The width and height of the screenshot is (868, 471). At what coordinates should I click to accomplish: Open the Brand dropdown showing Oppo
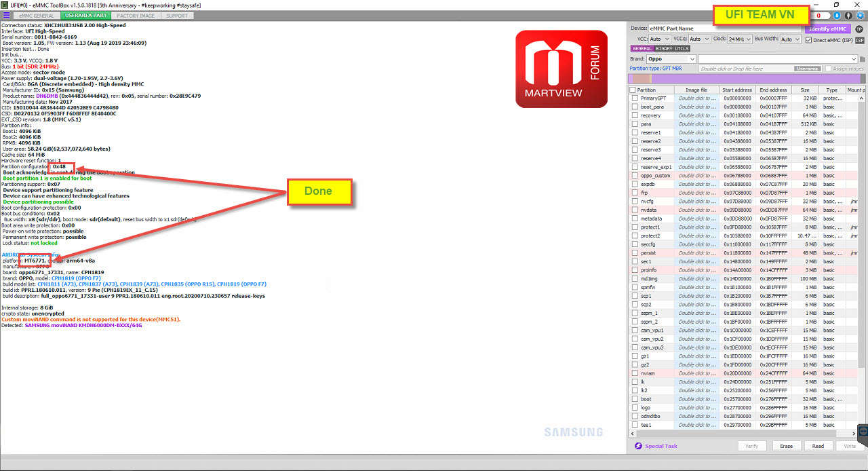point(671,59)
